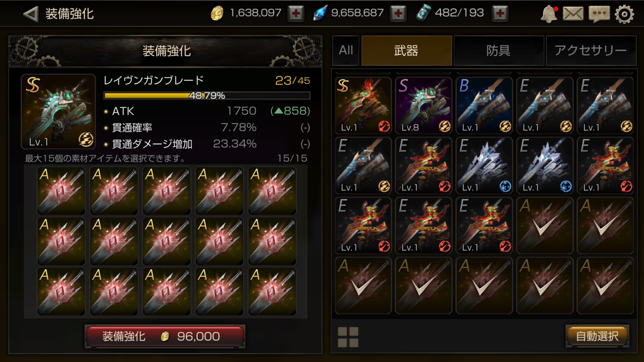This screenshot has height=362, width=644.
Task: Click the 48.79% experience progress bar
Action: click(207, 95)
